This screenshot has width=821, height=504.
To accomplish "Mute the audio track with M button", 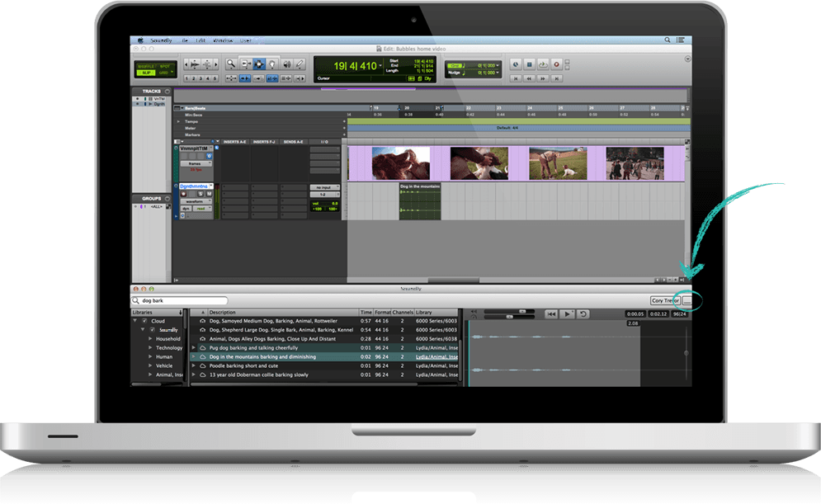I will (210, 195).
